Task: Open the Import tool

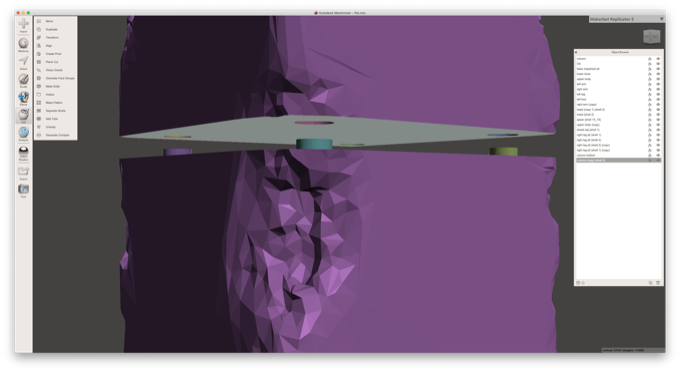Action: (x=23, y=25)
